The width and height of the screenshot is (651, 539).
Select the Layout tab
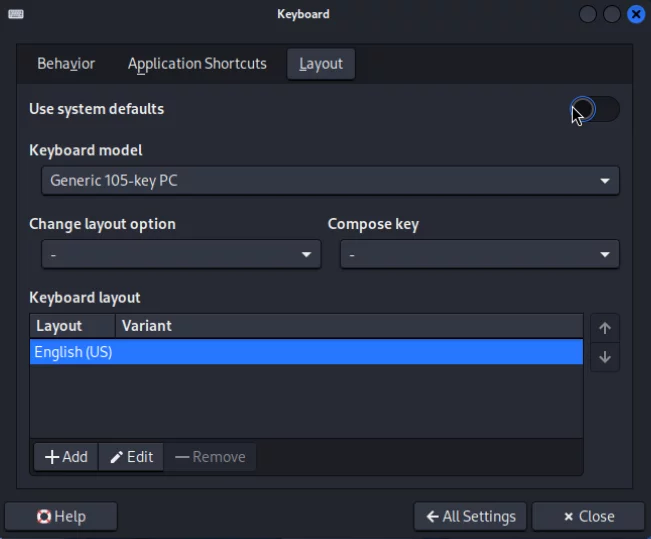click(321, 64)
